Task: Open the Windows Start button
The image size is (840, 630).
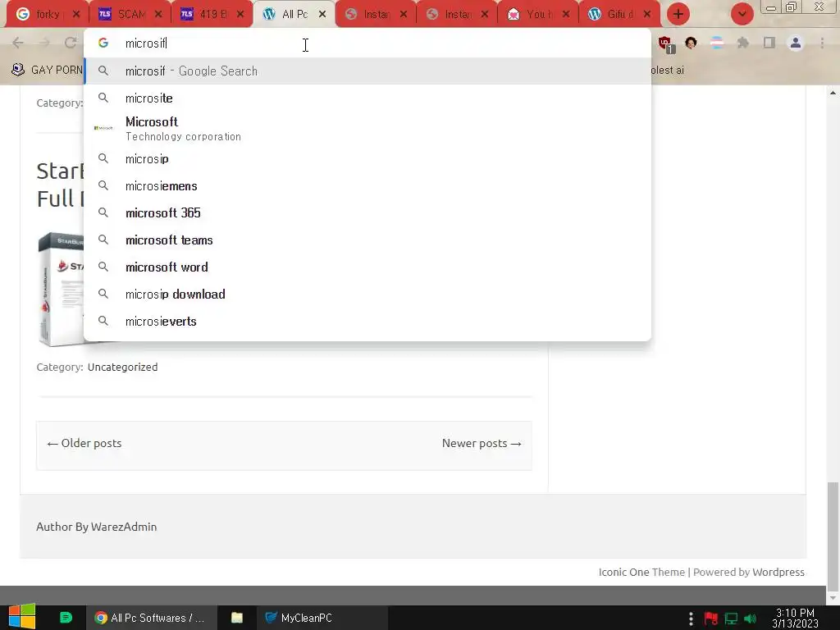Action: [x=22, y=617]
